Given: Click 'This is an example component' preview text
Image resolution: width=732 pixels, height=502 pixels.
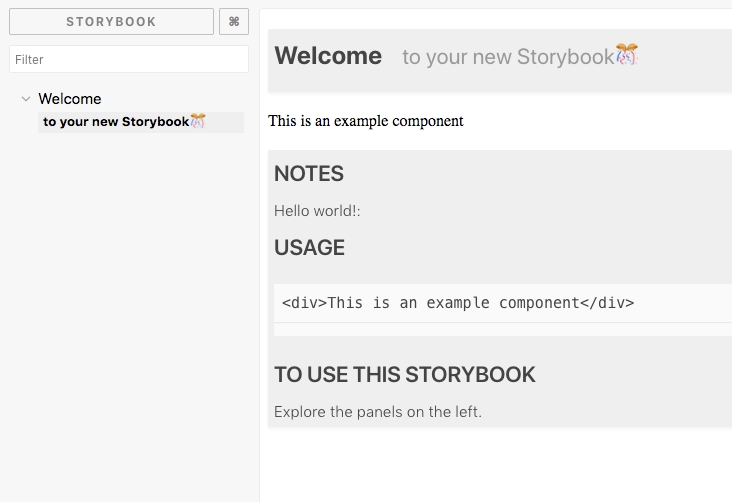Looking at the screenshot, I should pyautogui.click(x=366, y=121).
